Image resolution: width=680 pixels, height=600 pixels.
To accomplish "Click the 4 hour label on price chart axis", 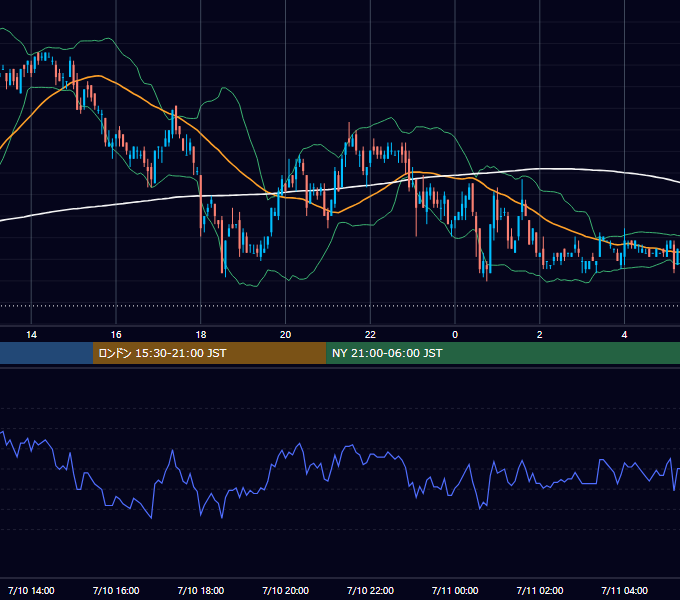I will [624, 335].
